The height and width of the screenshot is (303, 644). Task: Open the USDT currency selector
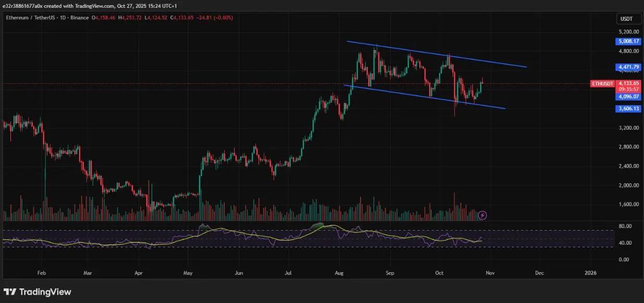[626, 19]
